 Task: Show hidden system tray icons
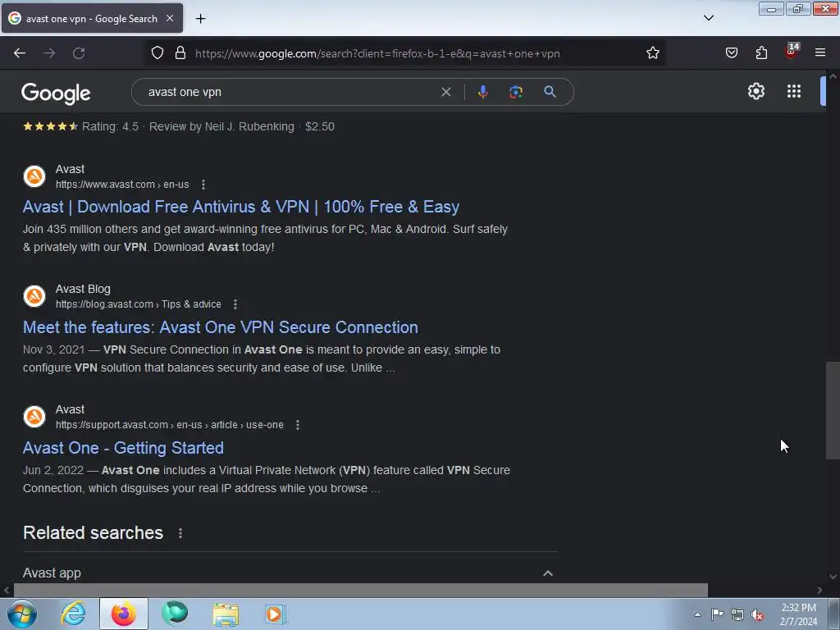(697, 614)
